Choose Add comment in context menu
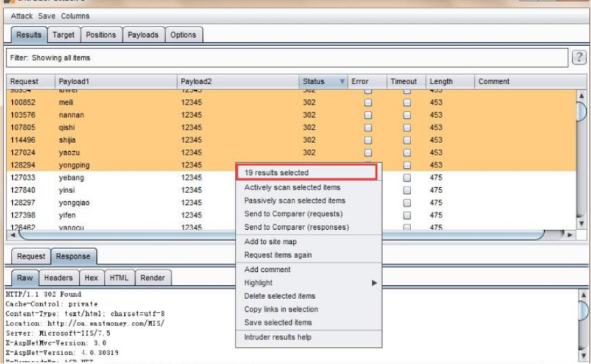591x364 pixels. [267, 270]
